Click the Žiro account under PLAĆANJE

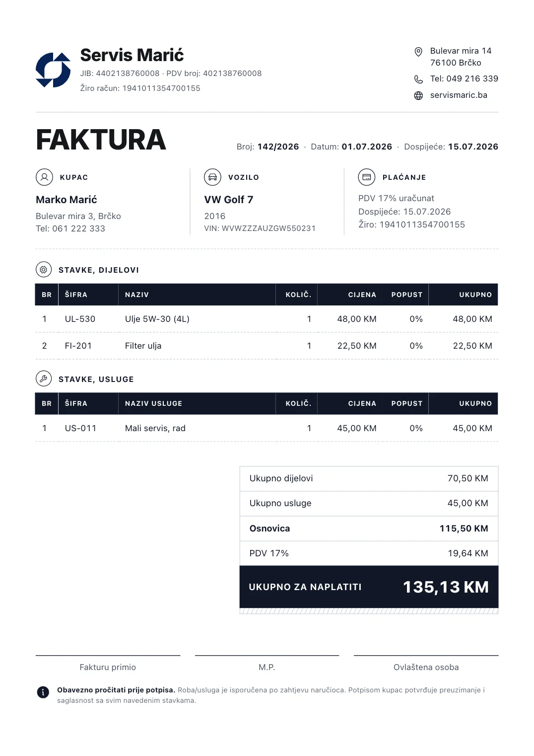411,225
